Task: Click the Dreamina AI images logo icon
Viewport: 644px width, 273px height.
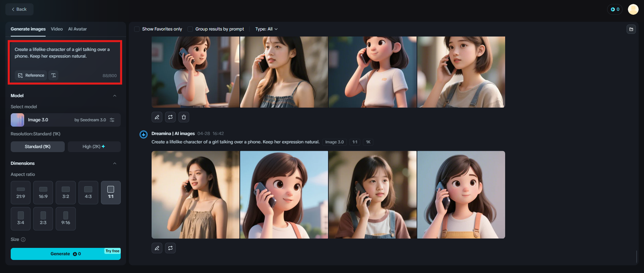Action: pyautogui.click(x=144, y=134)
